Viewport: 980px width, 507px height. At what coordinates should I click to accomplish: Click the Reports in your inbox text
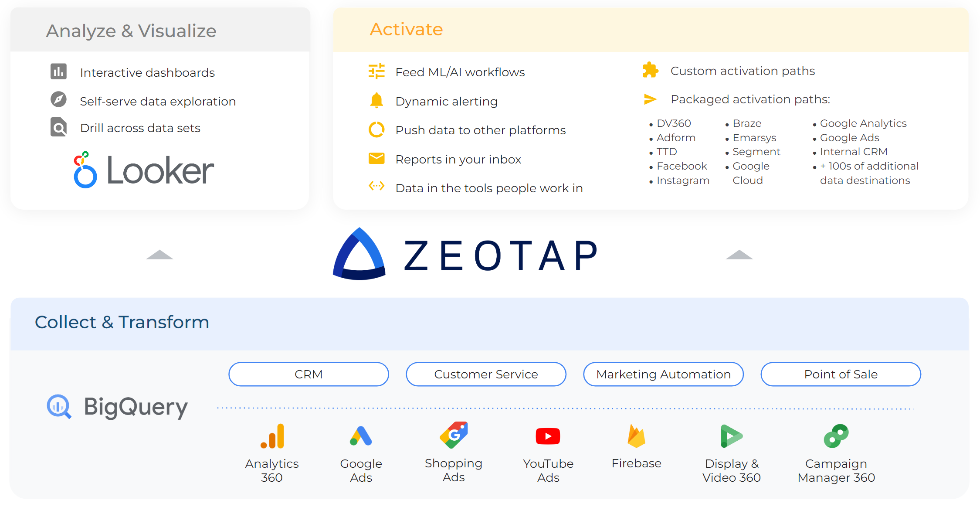[x=458, y=160]
